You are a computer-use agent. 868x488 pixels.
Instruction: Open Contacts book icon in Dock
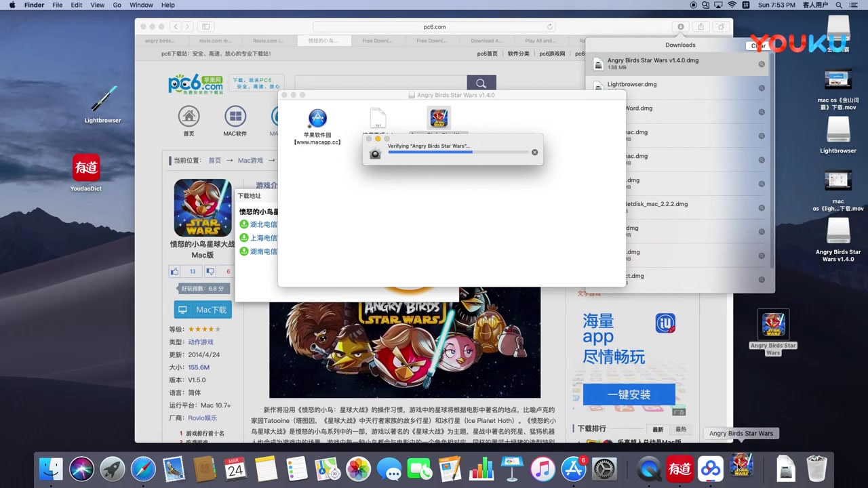(x=204, y=469)
